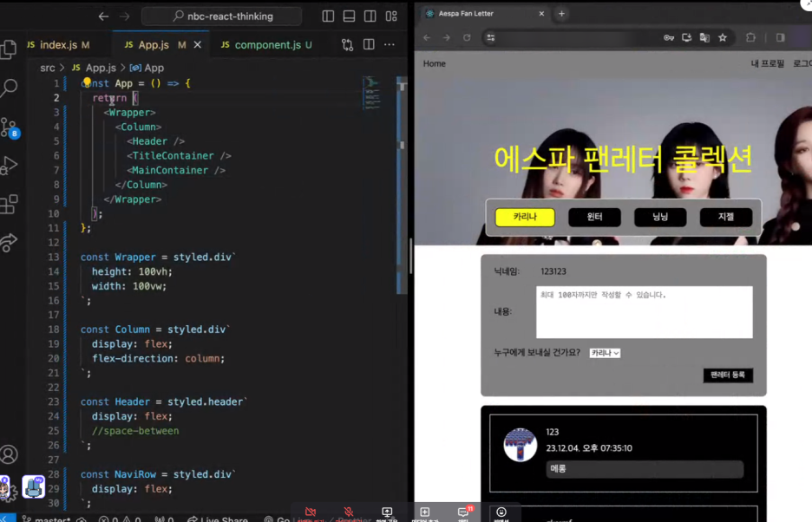Open the Run and Debug view
Screen dimensions: 812x522
[10, 166]
